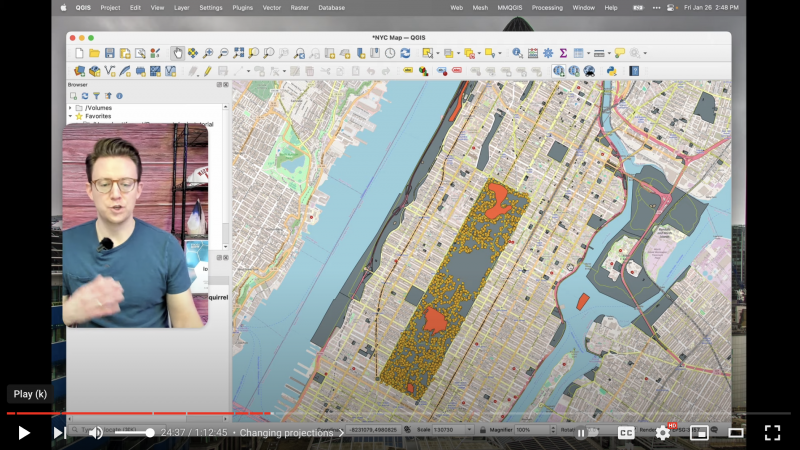This screenshot has width=800, height=450.
Task: Expand the Changing projections chapter chevron
Action: 341,433
